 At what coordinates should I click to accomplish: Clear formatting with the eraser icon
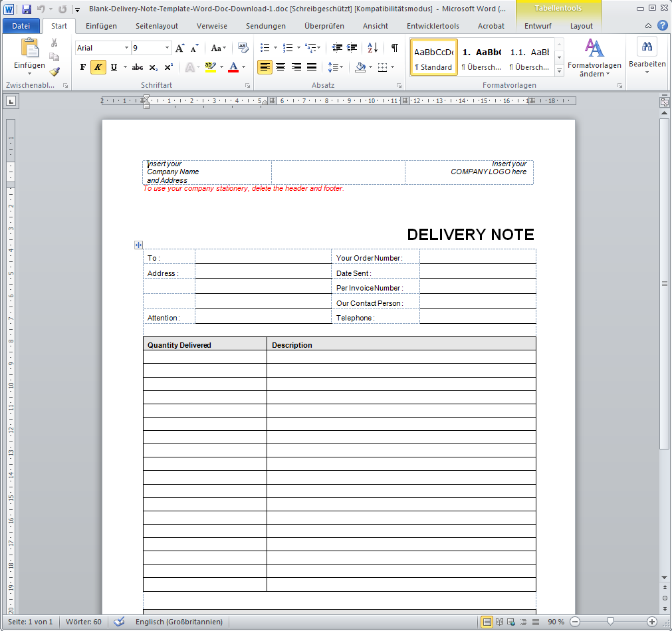point(243,48)
